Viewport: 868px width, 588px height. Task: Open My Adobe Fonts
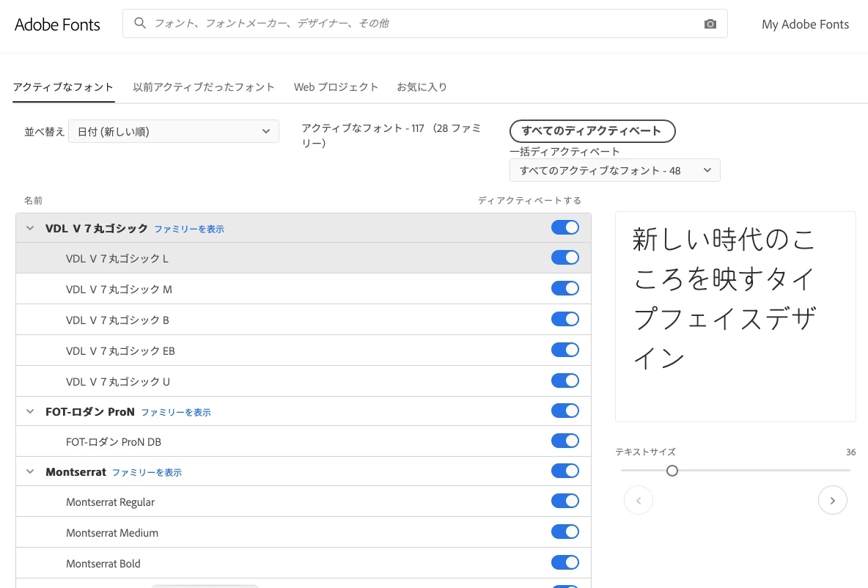805,24
